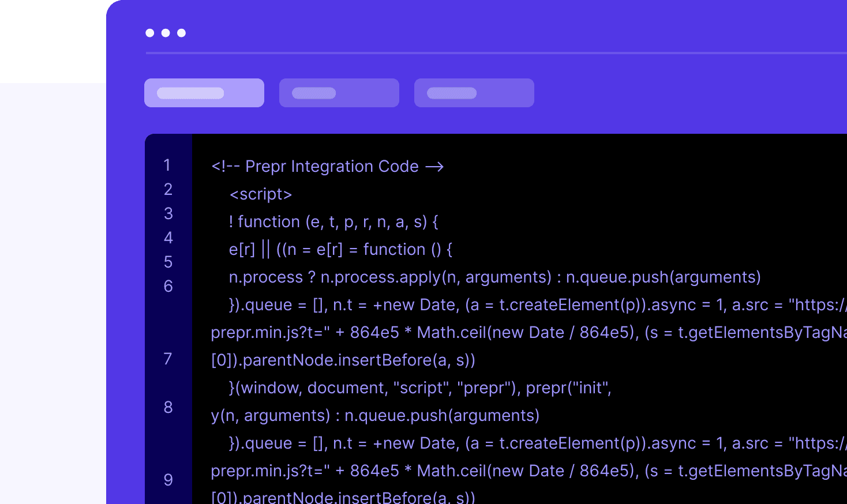The image size is (847, 504).
Task: Select line number 4 in gutter
Action: [168, 238]
